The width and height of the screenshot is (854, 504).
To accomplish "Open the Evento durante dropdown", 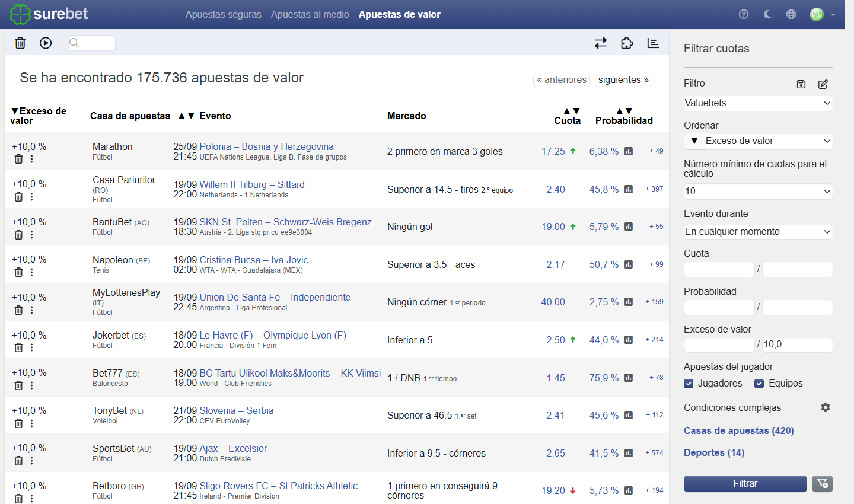I will coord(758,232).
